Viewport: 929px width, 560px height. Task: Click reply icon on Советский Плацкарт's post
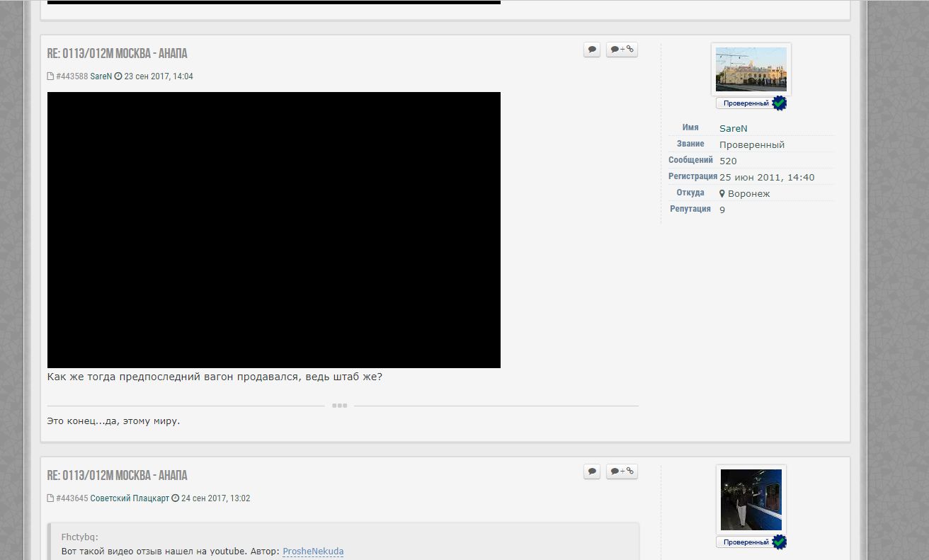click(x=592, y=472)
